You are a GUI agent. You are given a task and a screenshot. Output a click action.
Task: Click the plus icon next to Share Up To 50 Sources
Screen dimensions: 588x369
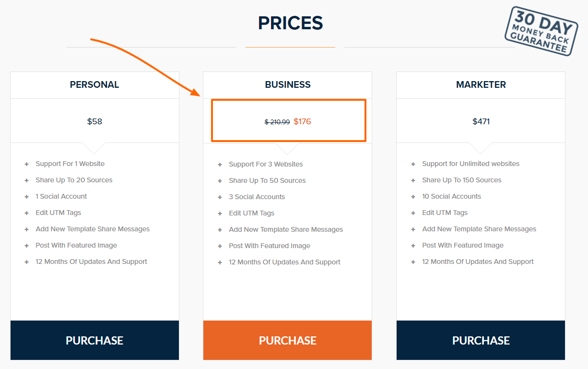pyautogui.click(x=220, y=180)
